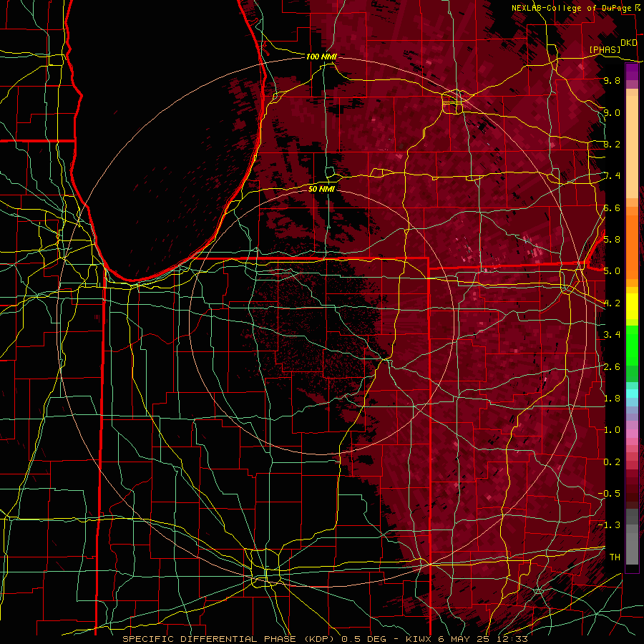Click the 1.0 value on the color scale
The image size is (644, 644).
tap(612, 429)
